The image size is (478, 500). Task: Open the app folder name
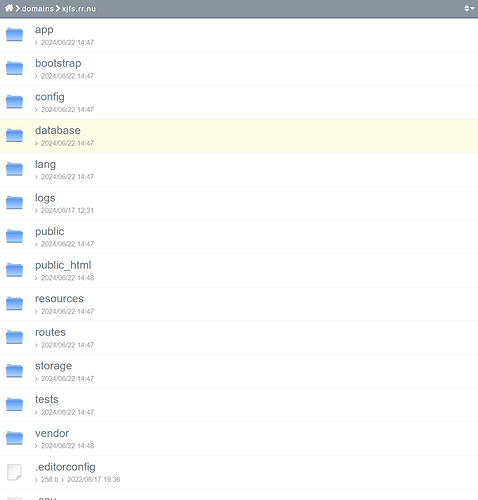44,30
